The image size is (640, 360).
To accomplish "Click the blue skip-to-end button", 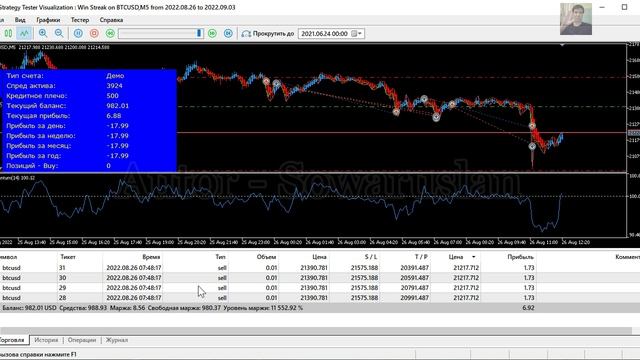I will point(228,33).
